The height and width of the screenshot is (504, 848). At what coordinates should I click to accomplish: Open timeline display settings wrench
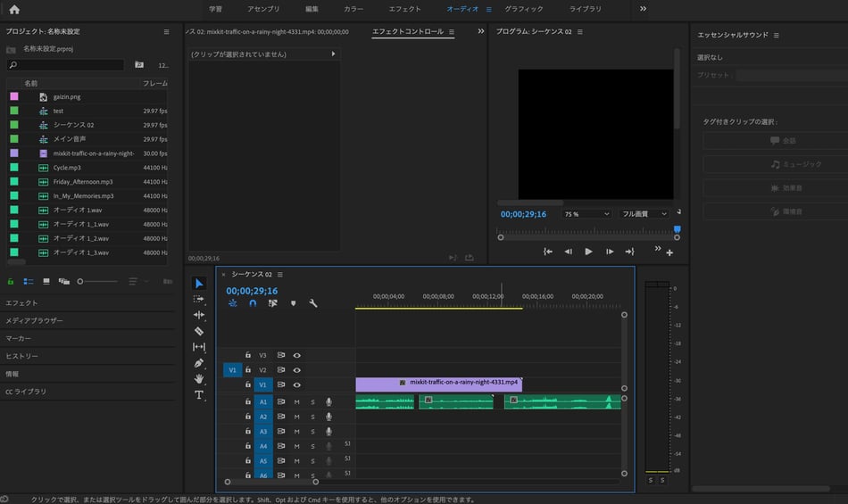pos(313,303)
